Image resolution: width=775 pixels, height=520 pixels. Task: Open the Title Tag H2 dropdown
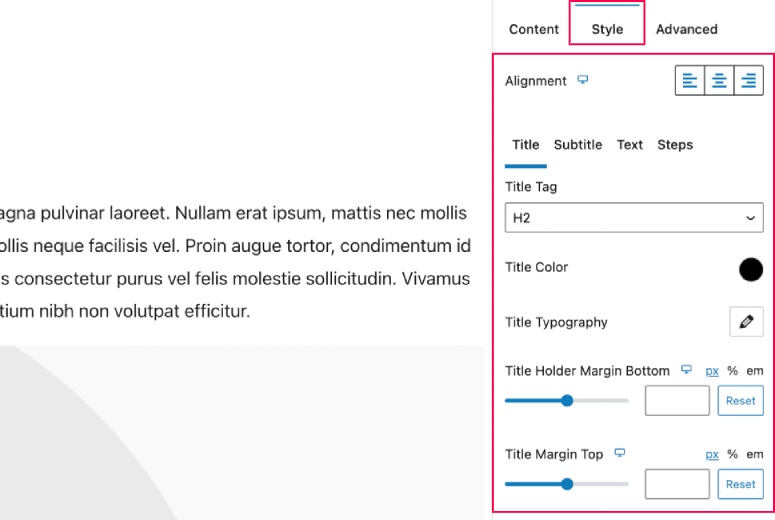point(634,217)
